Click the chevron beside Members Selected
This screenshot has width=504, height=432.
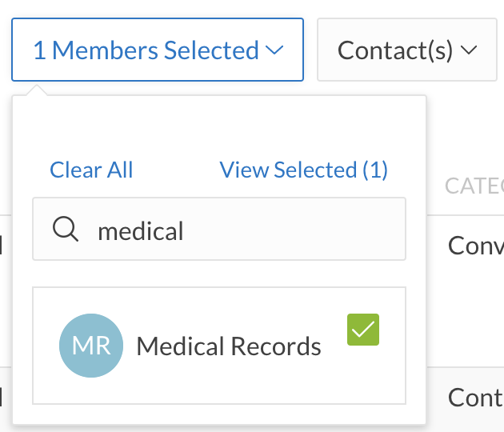274,50
